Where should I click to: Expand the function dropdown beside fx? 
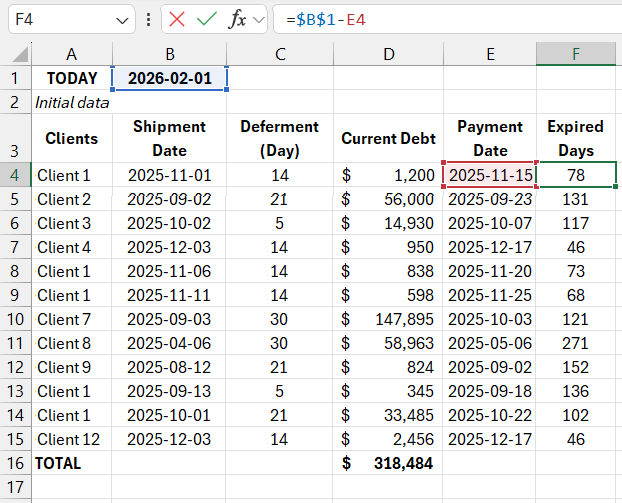click(259, 19)
